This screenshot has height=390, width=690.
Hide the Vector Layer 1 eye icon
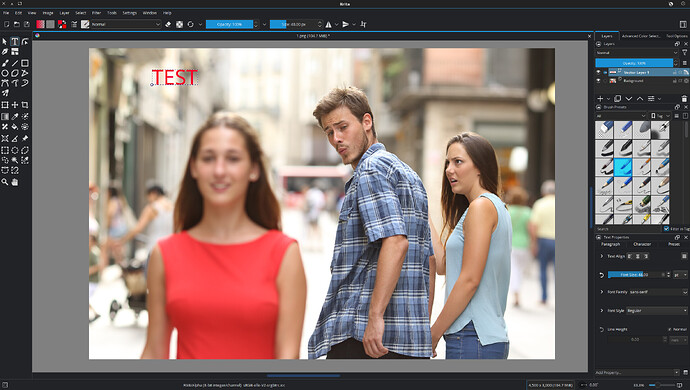(598, 72)
